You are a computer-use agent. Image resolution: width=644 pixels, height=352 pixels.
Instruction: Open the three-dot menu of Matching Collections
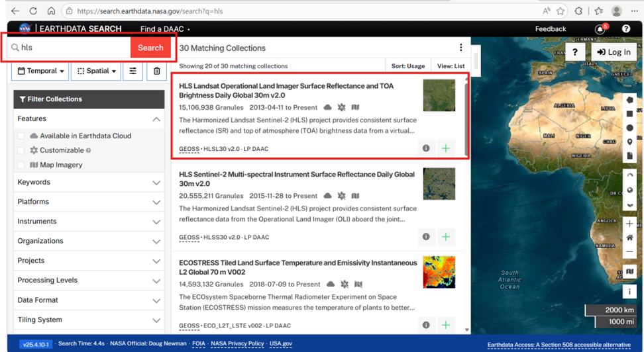click(461, 48)
